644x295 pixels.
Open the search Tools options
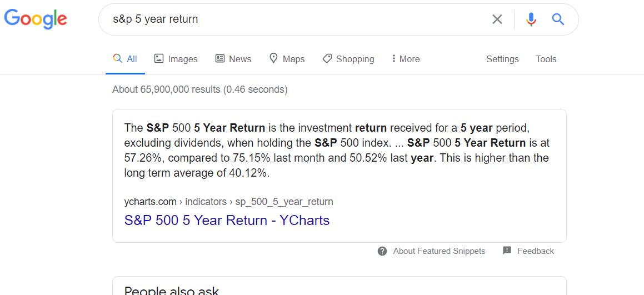(x=546, y=59)
